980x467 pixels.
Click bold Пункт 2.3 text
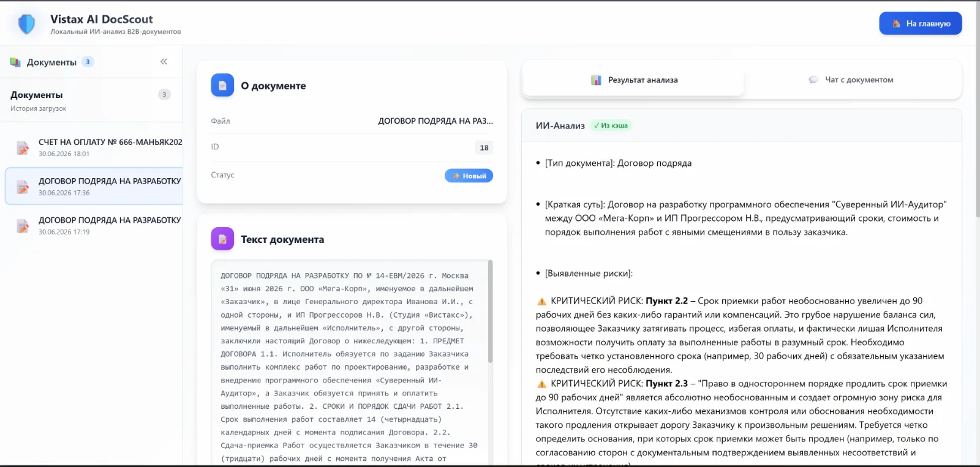coord(667,384)
